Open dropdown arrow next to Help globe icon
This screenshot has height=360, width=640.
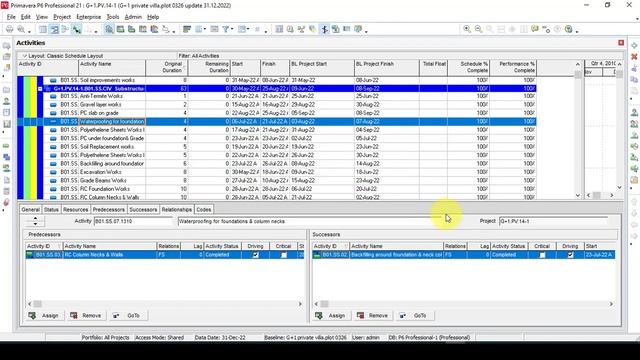[577, 31]
